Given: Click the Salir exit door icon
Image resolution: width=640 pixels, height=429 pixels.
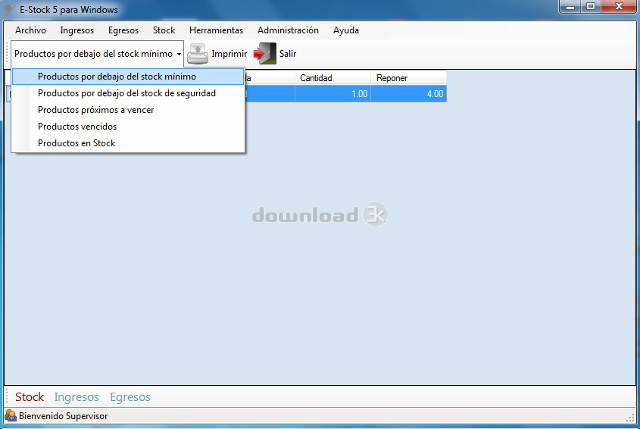Looking at the screenshot, I should (265, 53).
